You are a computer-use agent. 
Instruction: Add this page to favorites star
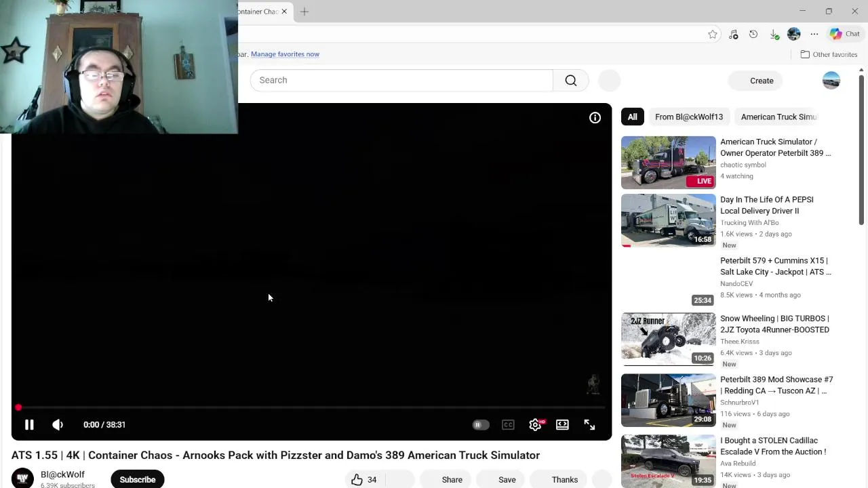[x=712, y=34]
